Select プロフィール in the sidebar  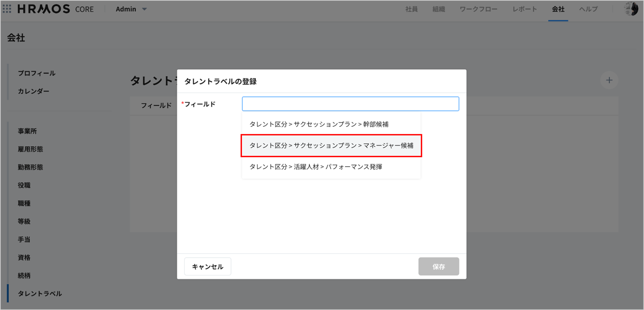click(37, 73)
